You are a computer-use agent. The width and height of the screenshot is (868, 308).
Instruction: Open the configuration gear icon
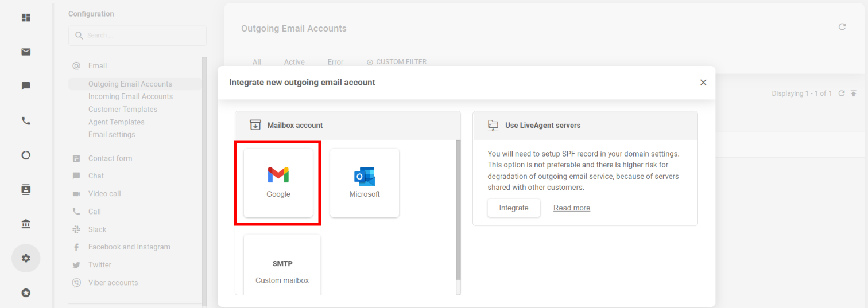(x=26, y=258)
